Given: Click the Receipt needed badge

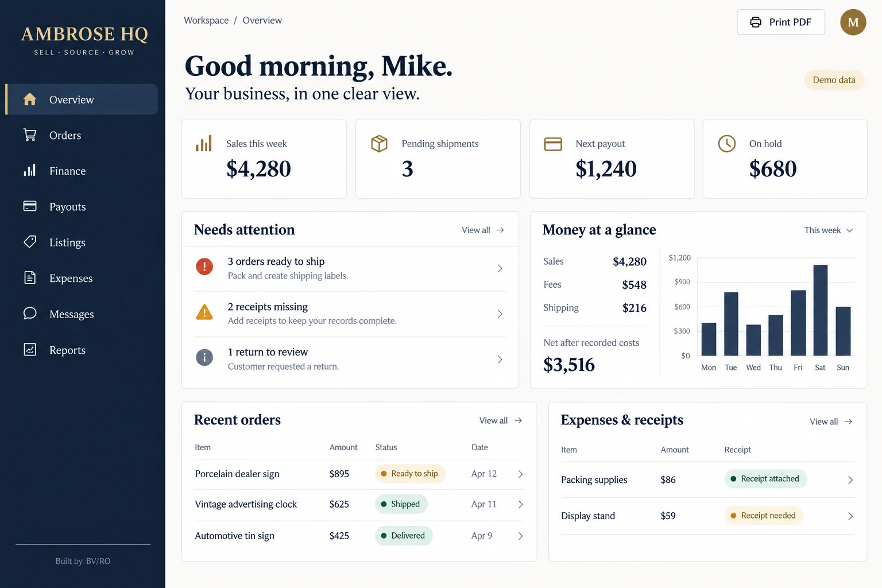Looking at the screenshot, I should 764,516.
